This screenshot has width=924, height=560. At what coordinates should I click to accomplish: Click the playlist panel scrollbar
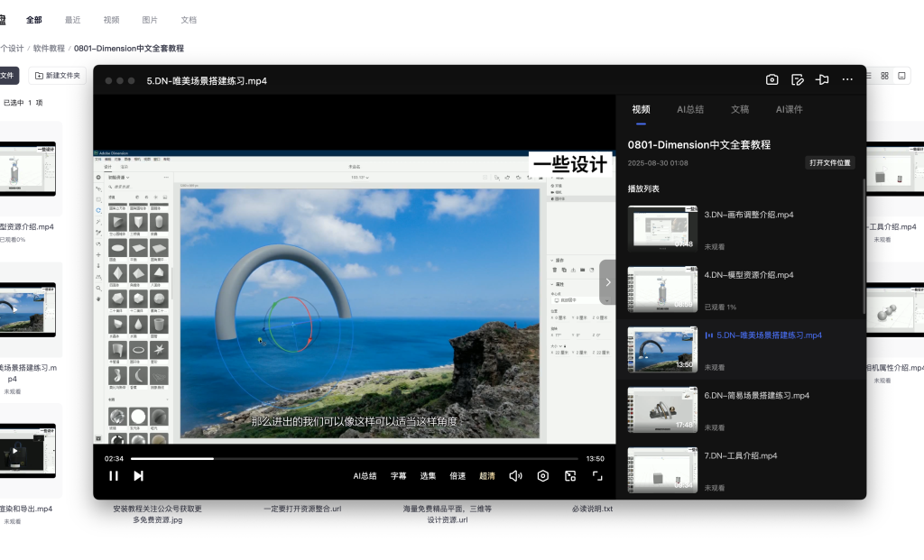864,246
